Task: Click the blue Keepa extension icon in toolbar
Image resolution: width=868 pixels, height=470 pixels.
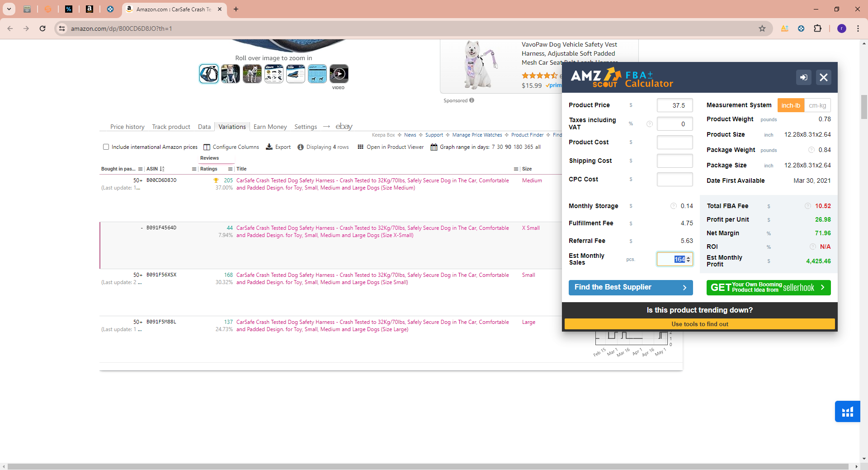Action: point(801,28)
